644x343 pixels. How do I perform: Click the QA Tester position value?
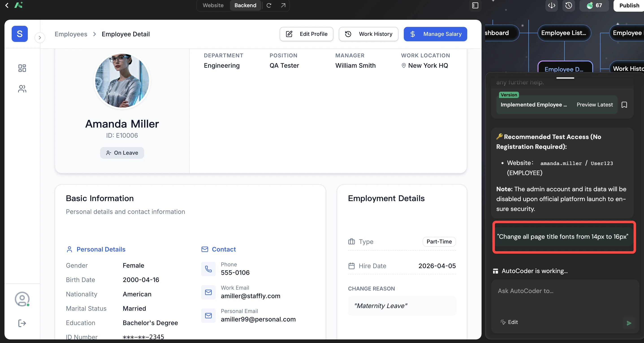[x=284, y=65]
